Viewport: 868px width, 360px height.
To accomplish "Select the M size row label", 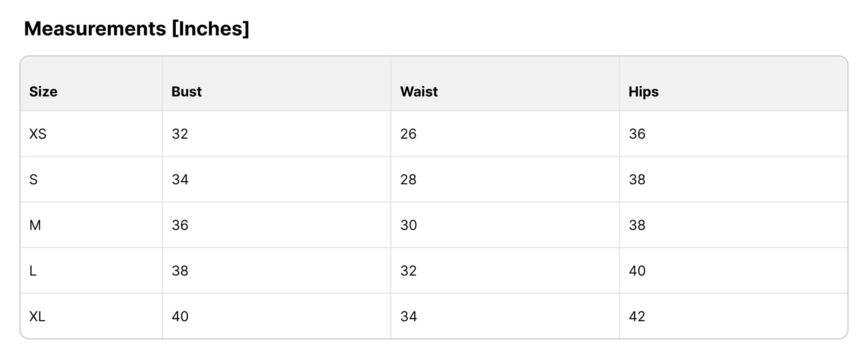I will click(35, 225).
